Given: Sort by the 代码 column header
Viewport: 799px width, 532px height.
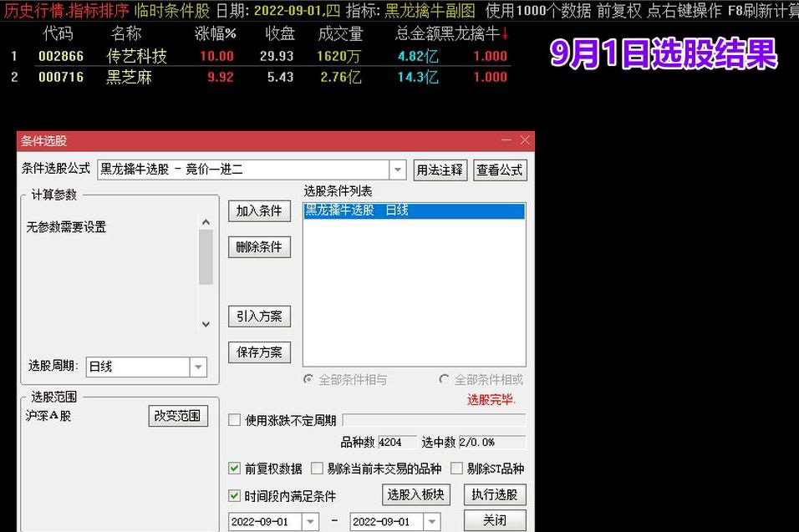Looking at the screenshot, I should (x=59, y=34).
